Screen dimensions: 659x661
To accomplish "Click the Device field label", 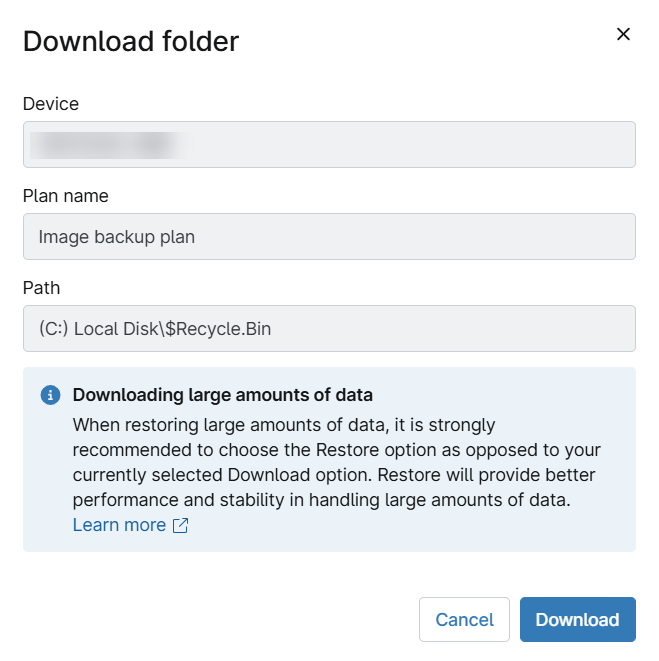I will pyautogui.click(x=51, y=104).
